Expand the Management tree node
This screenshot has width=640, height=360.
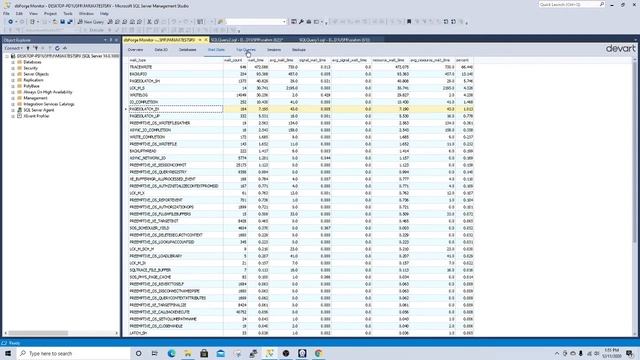click(13, 98)
